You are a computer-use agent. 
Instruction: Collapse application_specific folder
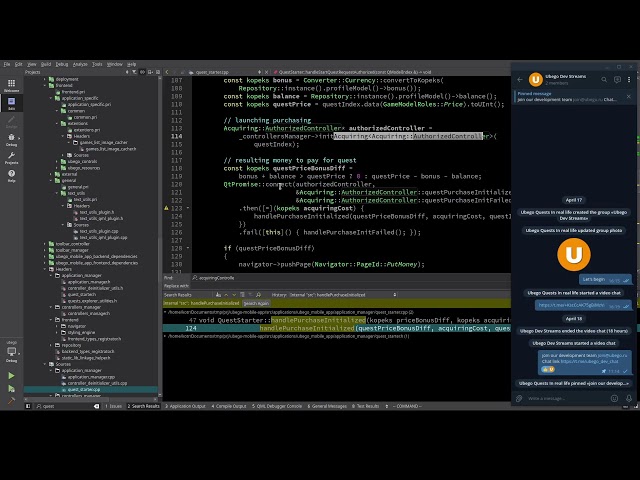tap(51, 98)
